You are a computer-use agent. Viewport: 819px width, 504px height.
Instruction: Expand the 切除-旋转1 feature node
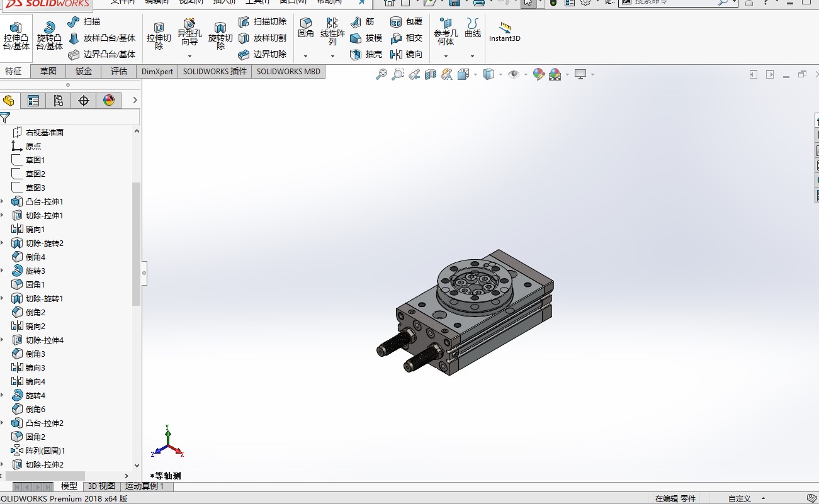point(3,298)
